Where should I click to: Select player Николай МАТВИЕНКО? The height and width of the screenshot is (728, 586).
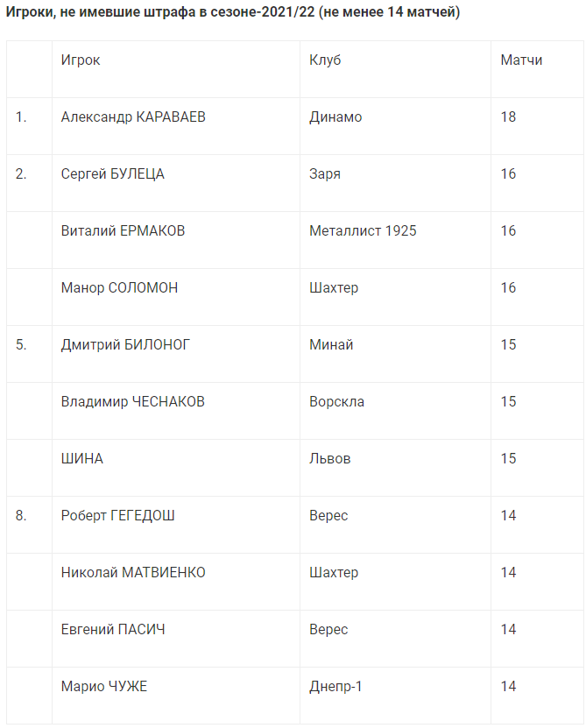pyautogui.click(x=133, y=573)
